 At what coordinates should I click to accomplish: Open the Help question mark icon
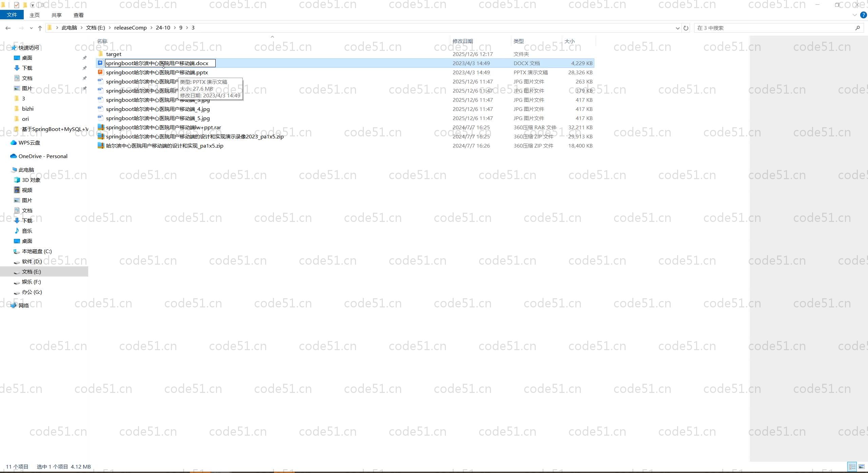point(863,15)
